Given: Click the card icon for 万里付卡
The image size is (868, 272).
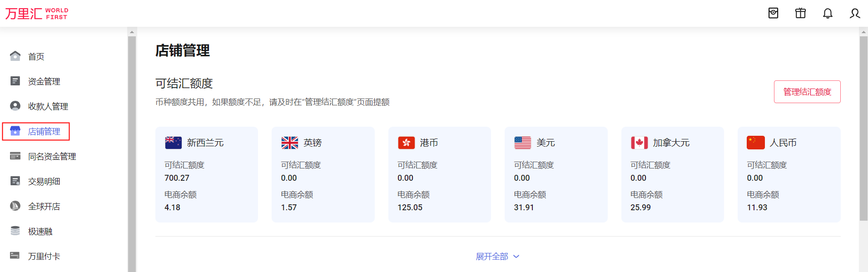Looking at the screenshot, I should [15, 256].
